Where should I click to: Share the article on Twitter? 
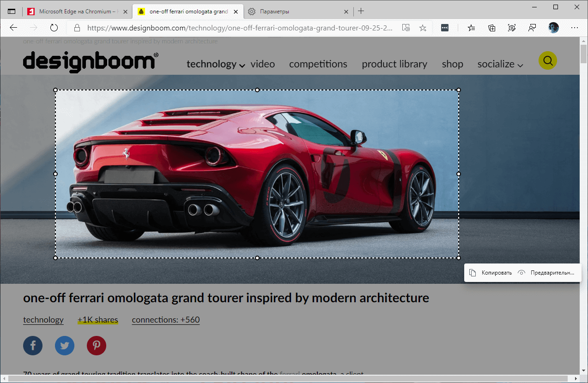[x=65, y=345]
